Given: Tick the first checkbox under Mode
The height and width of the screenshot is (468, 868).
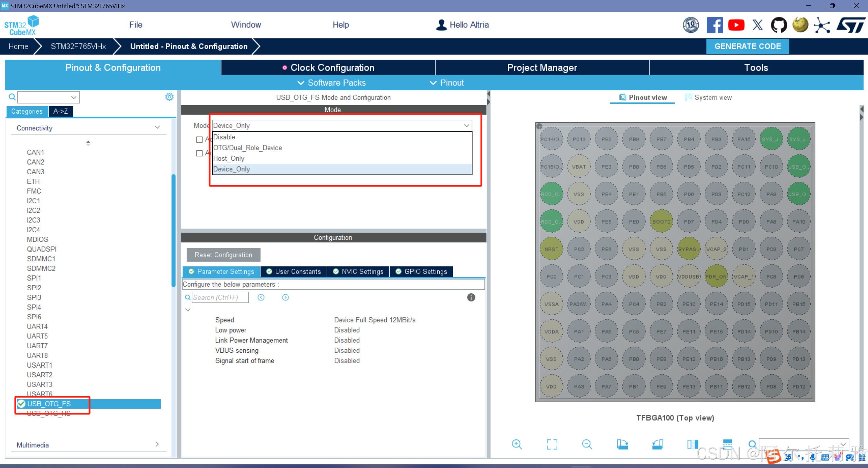Looking at the screenshot, I should (x=199, y=139).
